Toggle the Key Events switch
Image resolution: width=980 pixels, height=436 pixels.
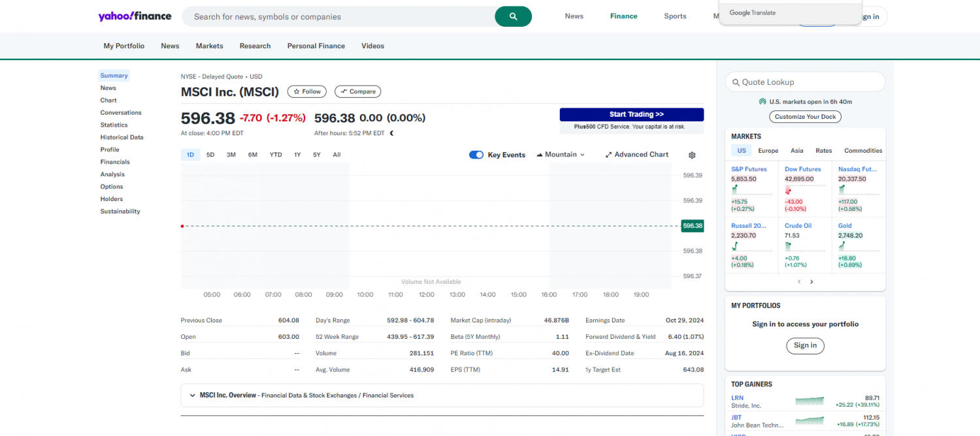(476, 155)
